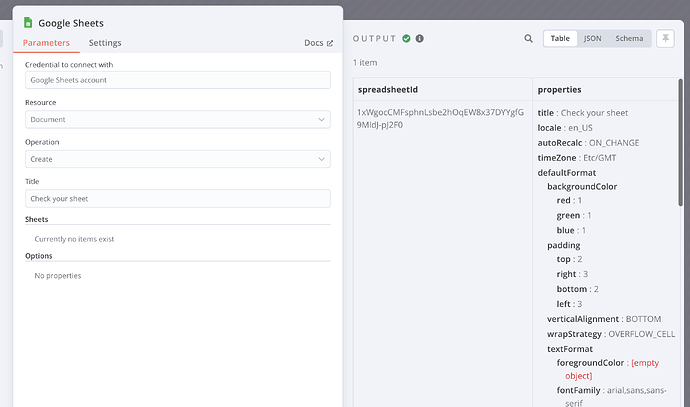Click the Options section heading
Viewport: 690px width, 407px height.
click(39, 256)
